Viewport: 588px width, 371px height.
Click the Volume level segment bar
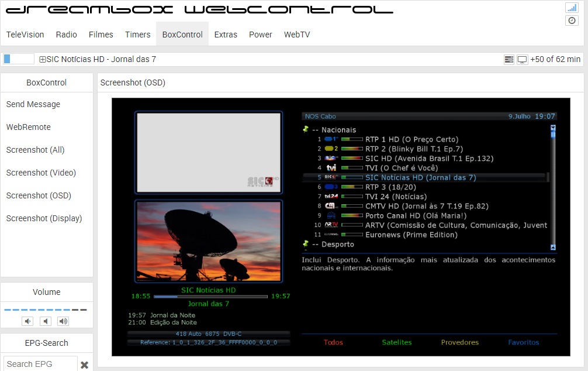(x=46, y=310)
